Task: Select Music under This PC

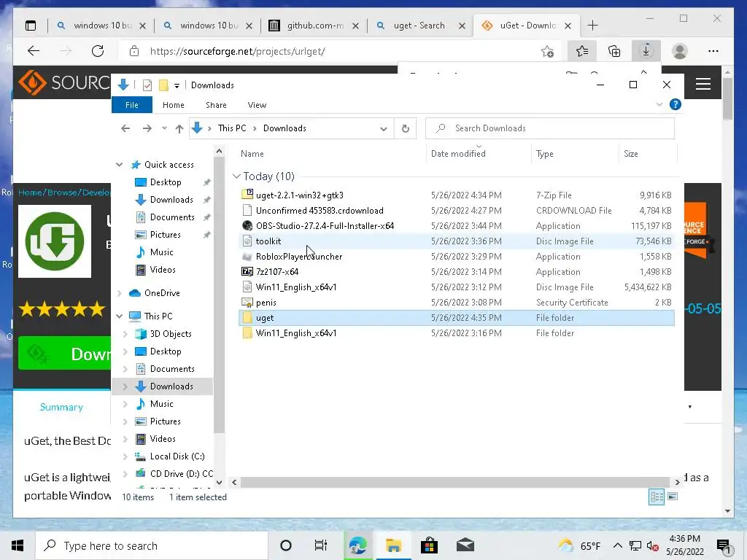Action: pos(161,404)
